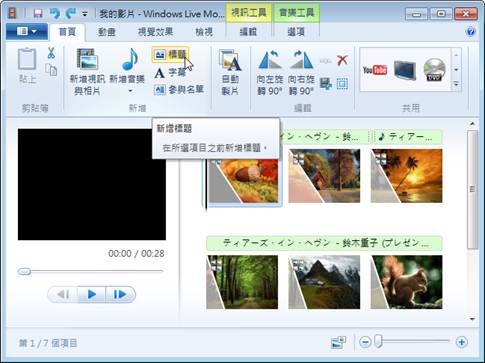Rotate right 90° with 向右旋轉
Image resolution: width=485 pixels, height=363 pixels.
click(x=301, y=72)
